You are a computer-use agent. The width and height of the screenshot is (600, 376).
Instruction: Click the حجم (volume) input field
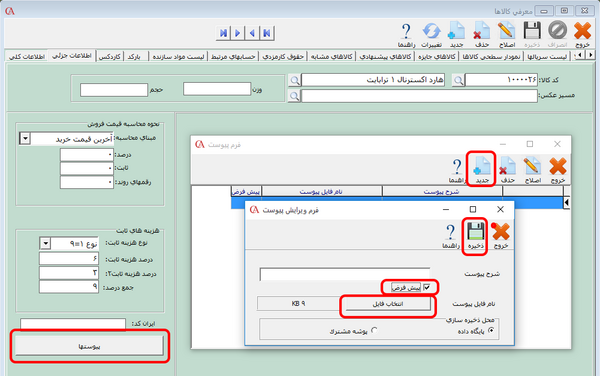[x=114, y=90]
